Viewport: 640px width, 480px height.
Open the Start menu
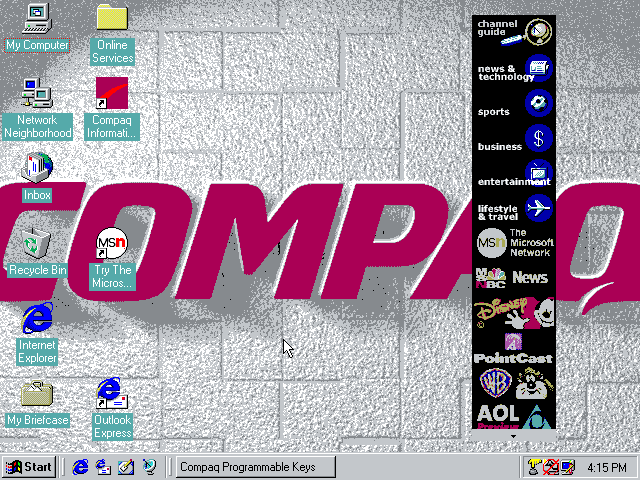pyautogui.click(x=29, y=467)
